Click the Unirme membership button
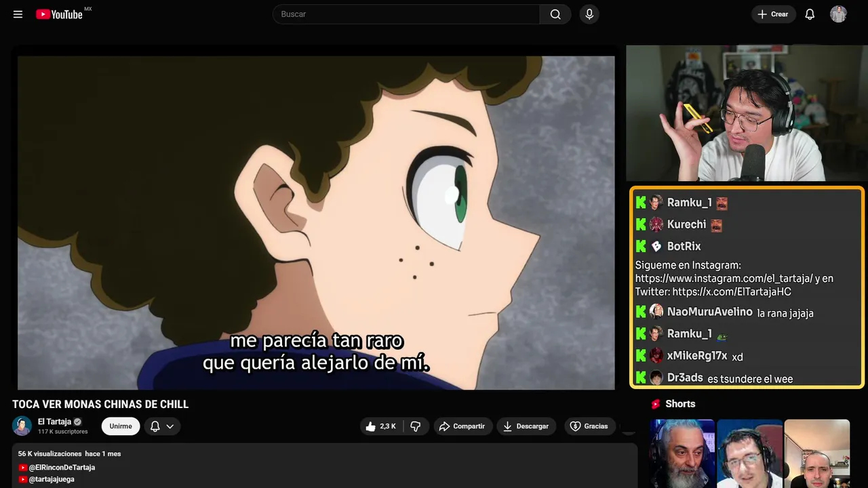The image size is (868, 488). (121, 426)
